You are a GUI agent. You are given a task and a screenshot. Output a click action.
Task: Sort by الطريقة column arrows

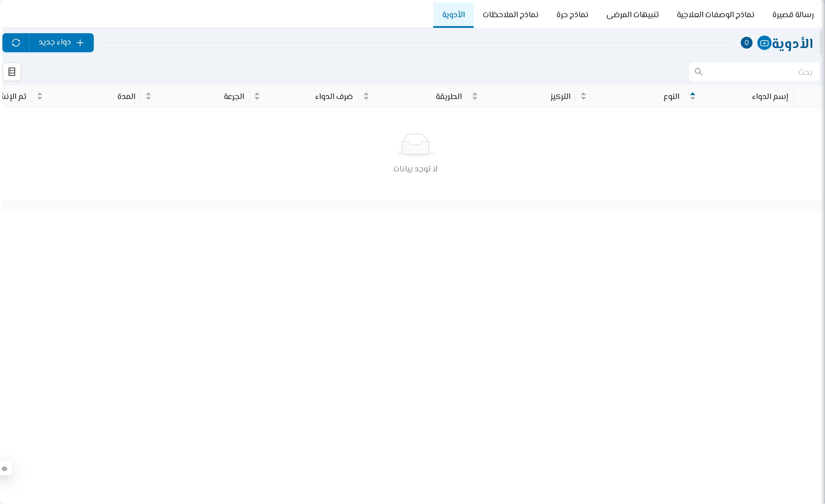coord(366,96)
